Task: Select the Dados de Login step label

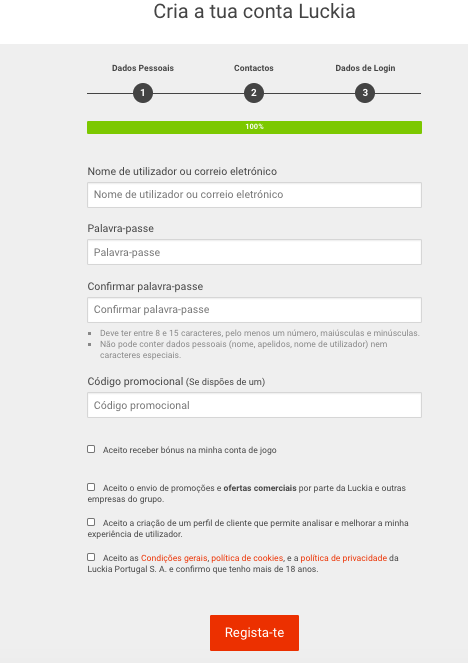Action: (365, 68)
